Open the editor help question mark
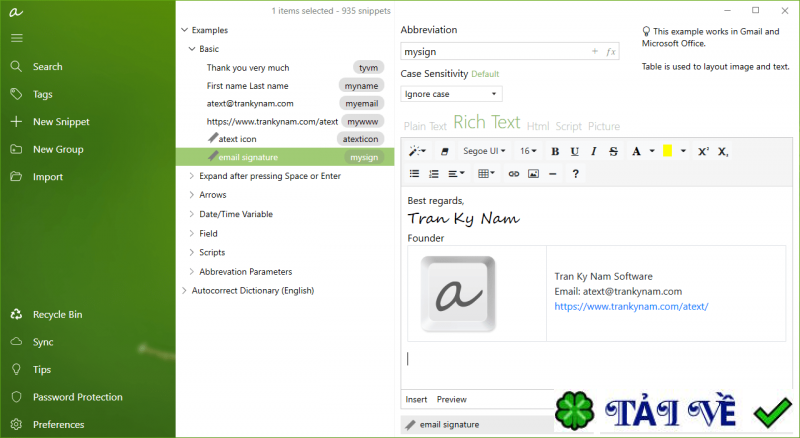The image size is (800, 438). [575, 174]
